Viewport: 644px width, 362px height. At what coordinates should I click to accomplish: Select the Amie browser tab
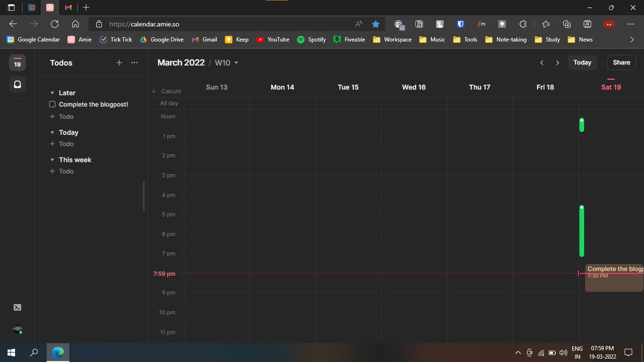(x=49, y=8)
